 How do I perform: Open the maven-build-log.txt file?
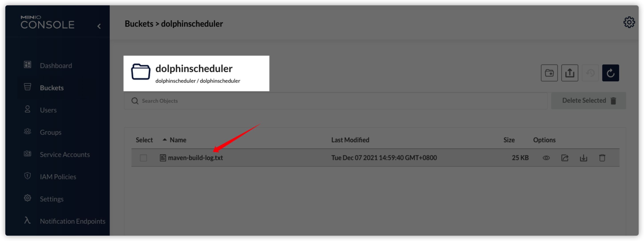(x=195, y=158)
